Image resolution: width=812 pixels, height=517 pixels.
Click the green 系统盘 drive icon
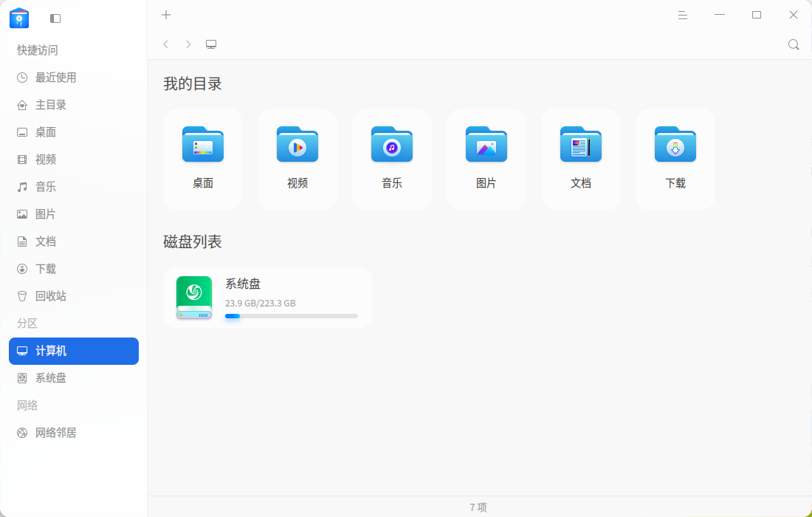[x=194, y=298]
